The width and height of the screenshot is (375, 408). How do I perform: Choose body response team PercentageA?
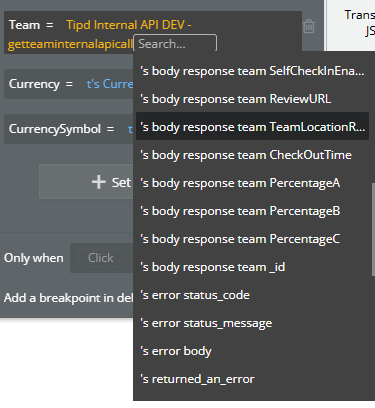pyautogui.click(x=252, y=183)
